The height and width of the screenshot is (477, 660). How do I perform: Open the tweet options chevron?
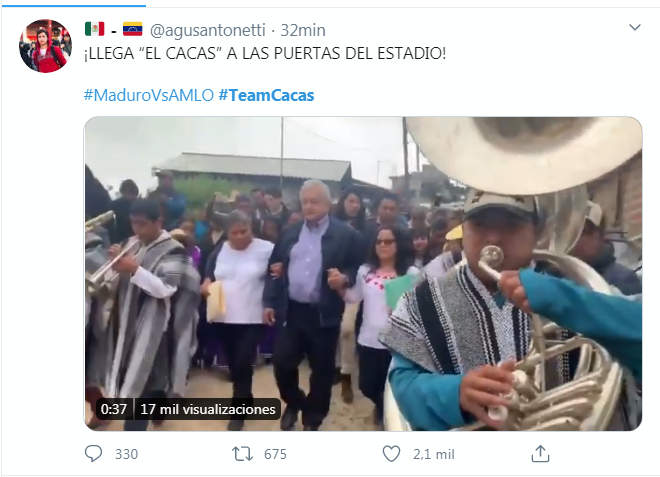click(x=635, y=28)
